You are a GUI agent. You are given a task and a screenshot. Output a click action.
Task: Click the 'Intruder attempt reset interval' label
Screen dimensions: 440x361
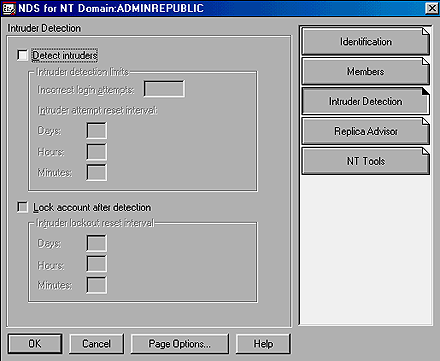(x=97, y=110)
